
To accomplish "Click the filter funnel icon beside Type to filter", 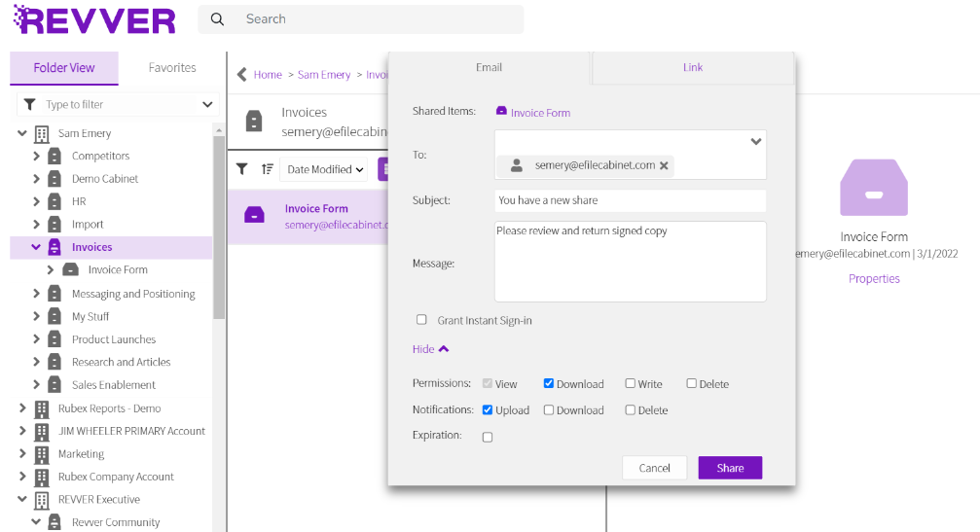I will pos(29,104).
